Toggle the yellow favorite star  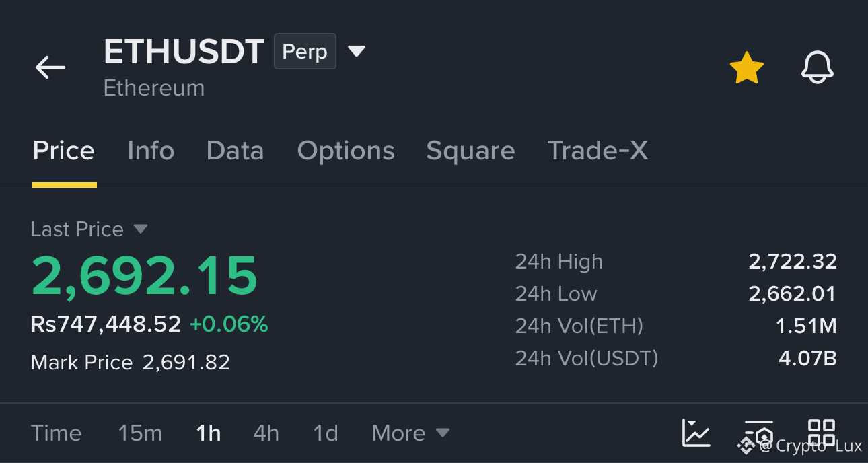pos(746,68)
